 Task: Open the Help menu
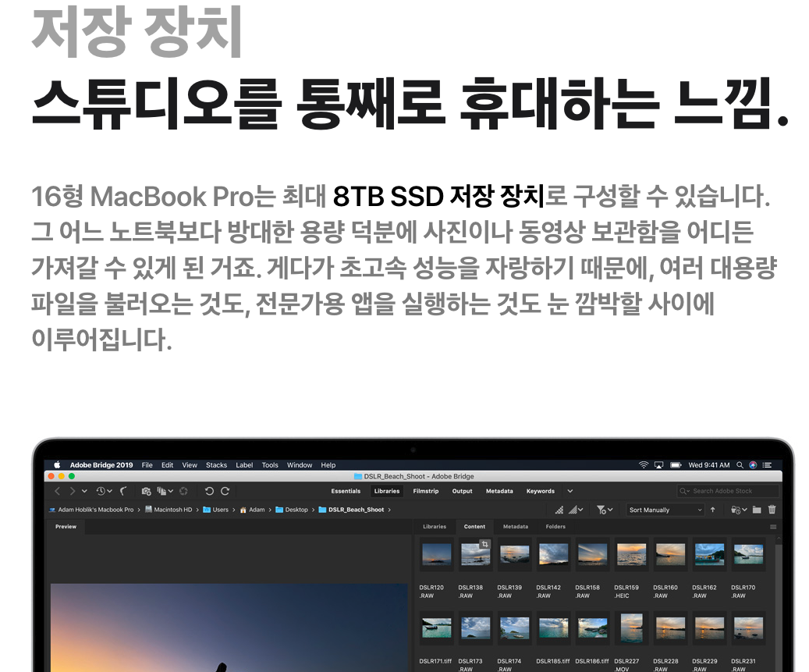pyautogui.click(x=328, y=464)
